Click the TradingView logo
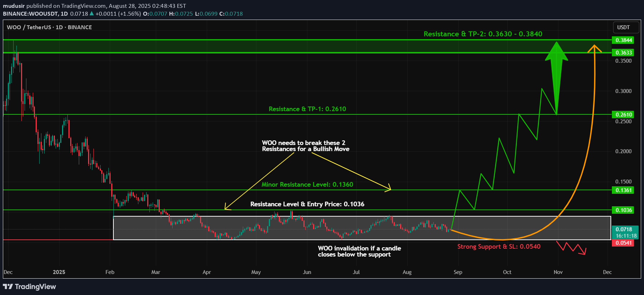 [x=30, y=286]
